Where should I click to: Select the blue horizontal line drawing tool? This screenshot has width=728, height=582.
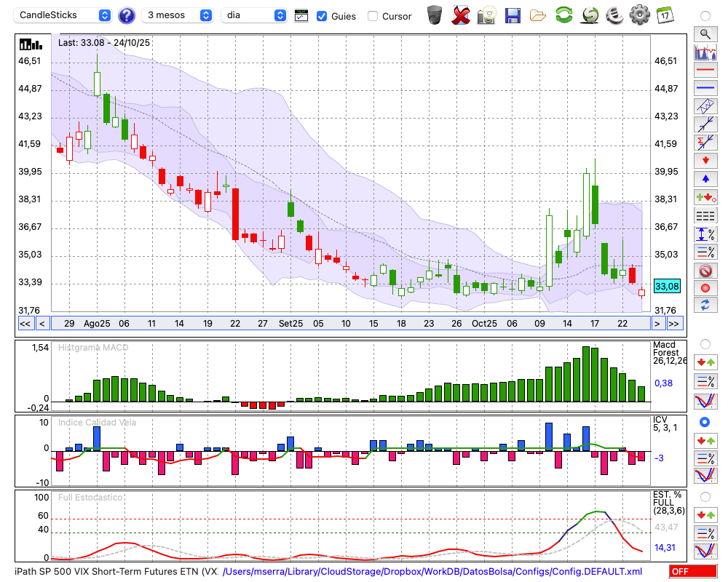[705, 88]
